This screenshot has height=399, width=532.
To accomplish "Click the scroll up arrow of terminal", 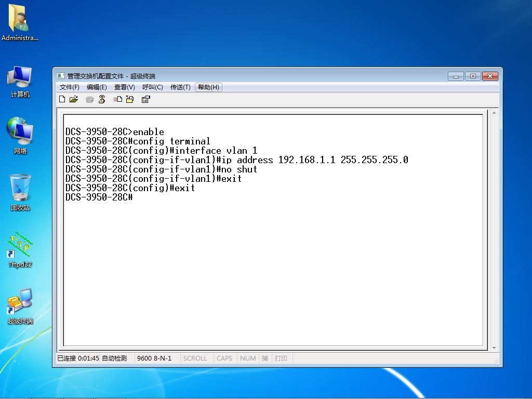I will (494, 113).
